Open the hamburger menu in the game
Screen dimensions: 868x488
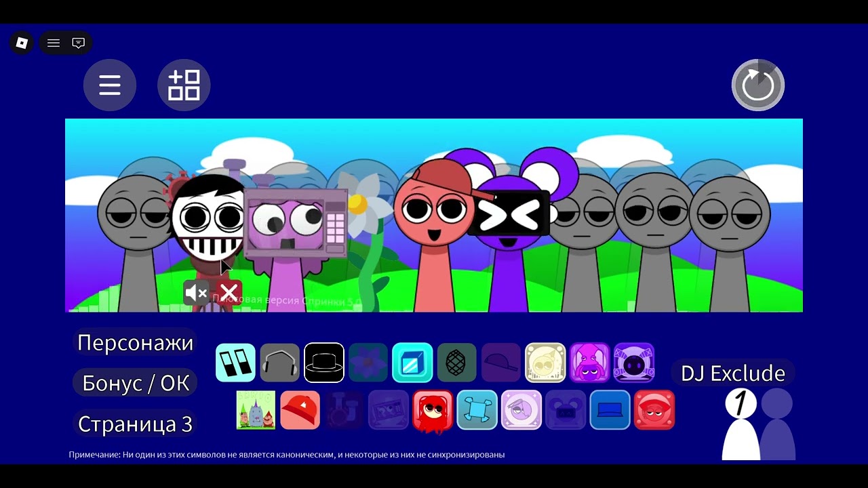click(x=110, y=85)
